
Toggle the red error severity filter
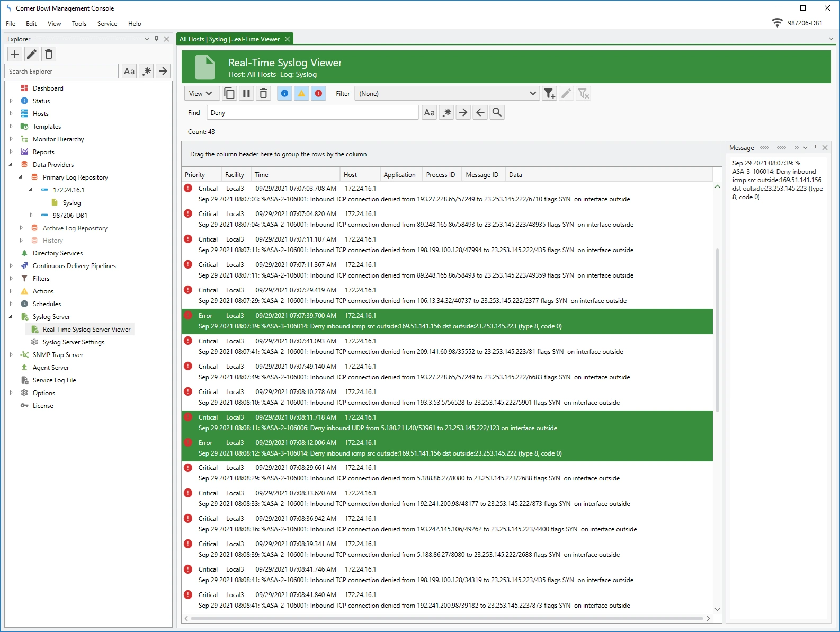[318, 94]
